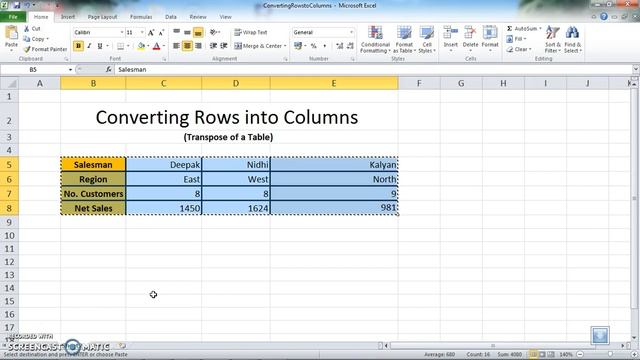Click the Insert Function fx button
This screenshot has height=360, width=640.
[x=108, y=70]
